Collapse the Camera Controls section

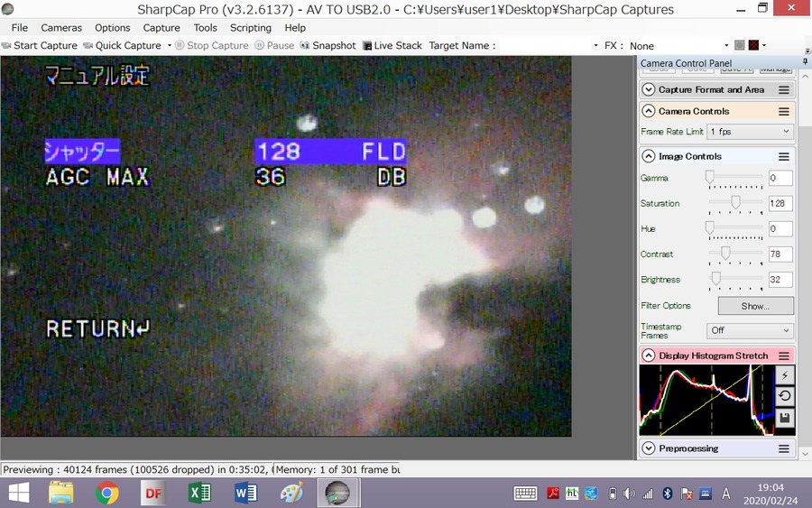point(649,111)
